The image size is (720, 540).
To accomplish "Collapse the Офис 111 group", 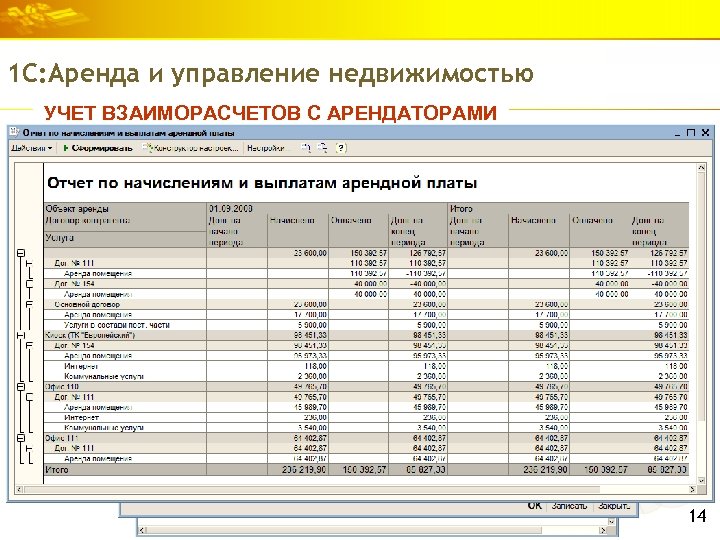I will tap(21, 438).
